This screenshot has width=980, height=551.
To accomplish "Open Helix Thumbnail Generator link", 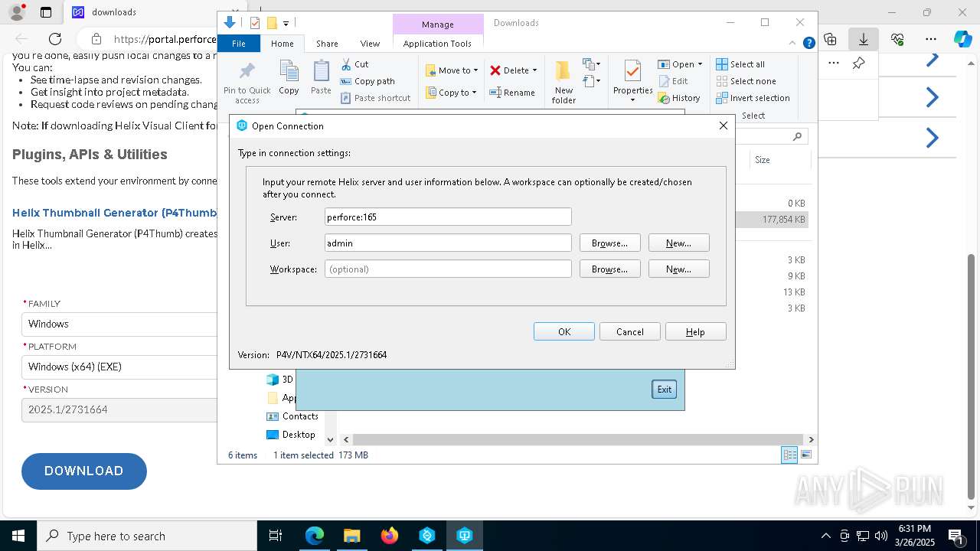I will 115,213.
